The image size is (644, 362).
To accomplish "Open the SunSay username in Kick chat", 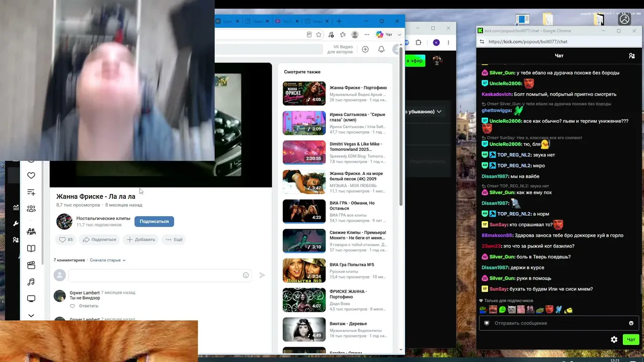I will tap(498, 289).
